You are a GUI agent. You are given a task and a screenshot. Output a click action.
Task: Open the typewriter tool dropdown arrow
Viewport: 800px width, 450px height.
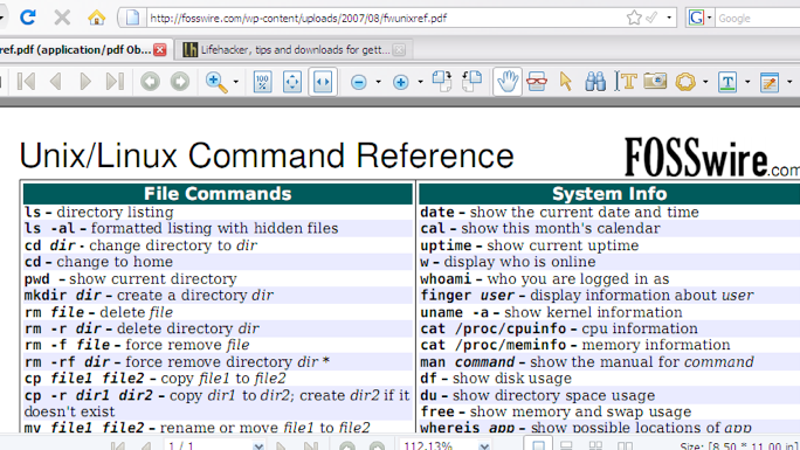point(747,82)
